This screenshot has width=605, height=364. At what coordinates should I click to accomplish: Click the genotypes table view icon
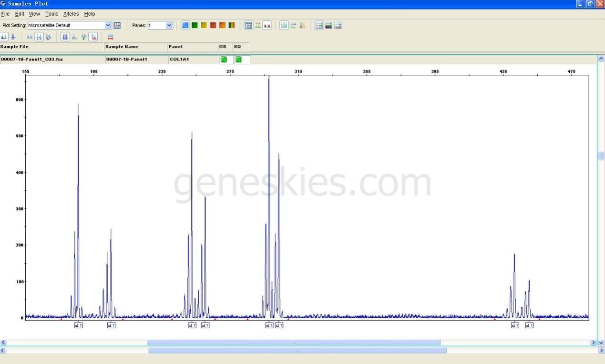[x=319, y=25]
